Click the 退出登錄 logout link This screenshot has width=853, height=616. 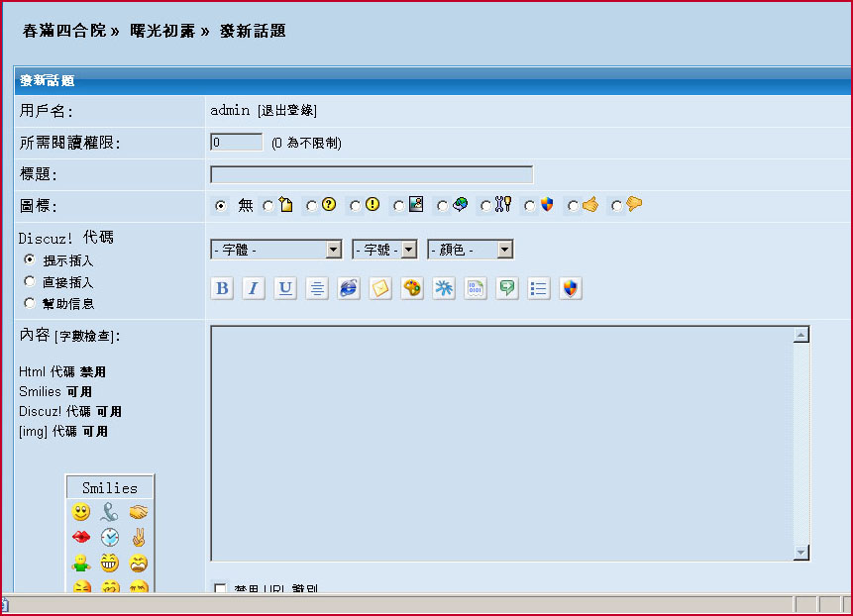(287, 111)
